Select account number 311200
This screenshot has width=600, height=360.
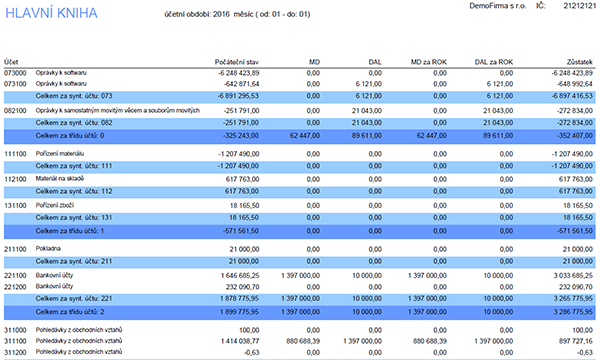pos(15,352)
